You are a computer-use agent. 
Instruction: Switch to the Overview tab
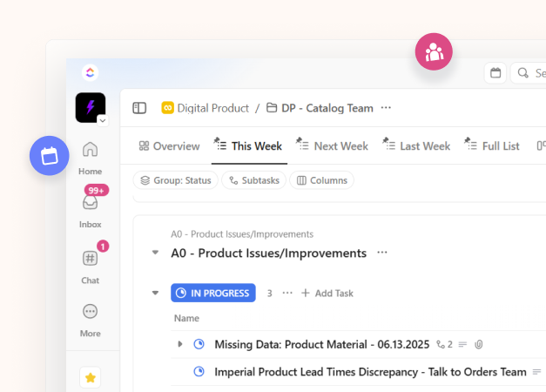(169, 145)
